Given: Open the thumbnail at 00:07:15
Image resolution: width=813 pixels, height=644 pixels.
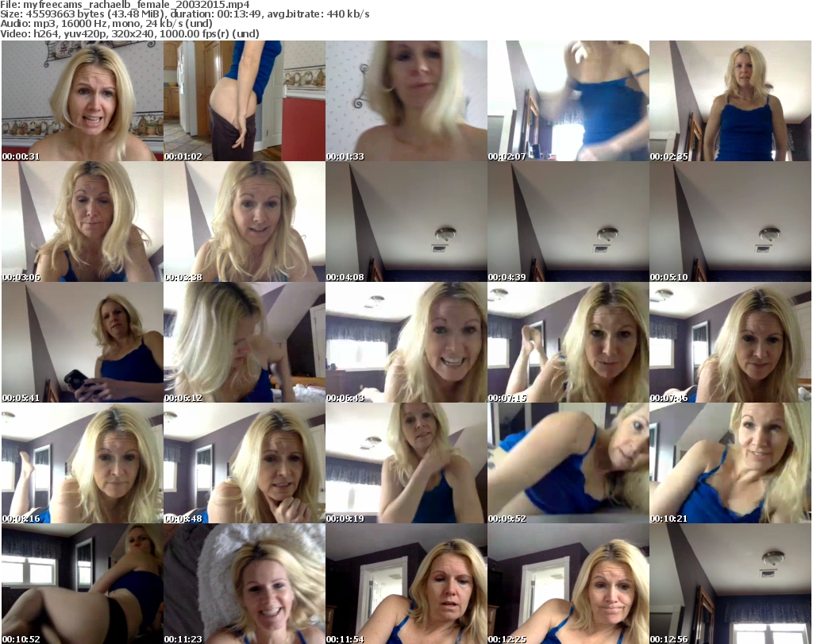Looking at the screenshot, I should (568, 343).
